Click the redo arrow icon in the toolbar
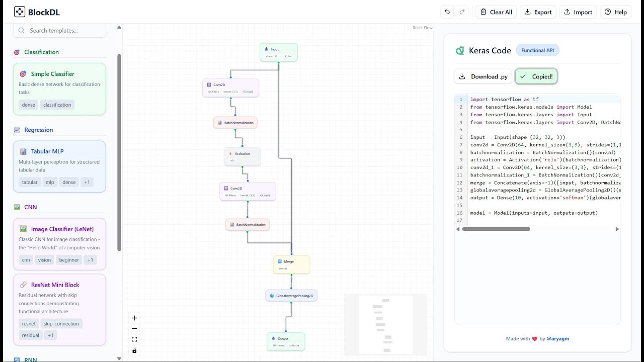The height and width of the screenshot is (362, 644). coord(462,12)
